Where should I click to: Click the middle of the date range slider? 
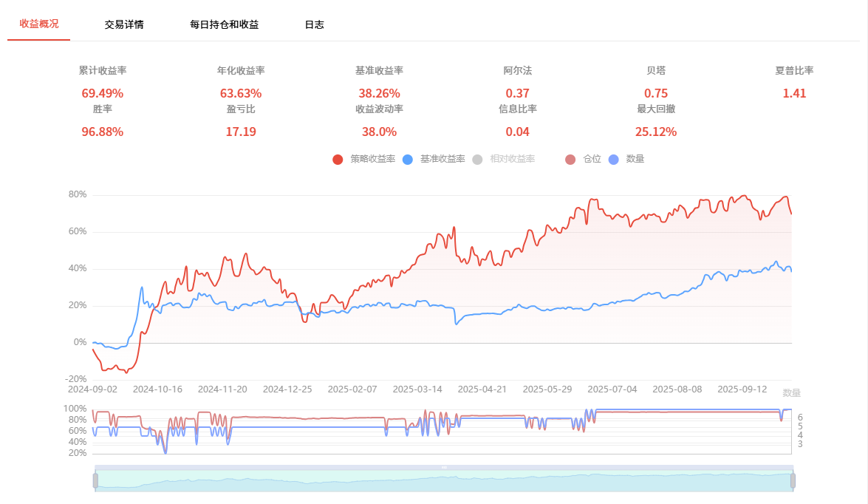tap(444, 482)
